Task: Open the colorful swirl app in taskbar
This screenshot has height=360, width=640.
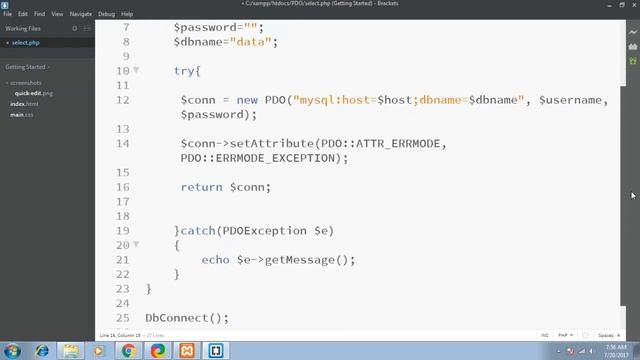Action: [x=158, y=351]
